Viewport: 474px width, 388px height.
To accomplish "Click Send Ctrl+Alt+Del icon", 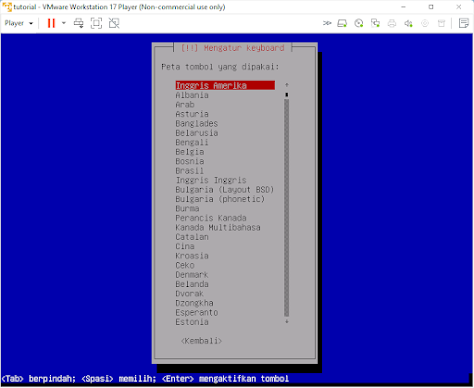I will 79,23.
